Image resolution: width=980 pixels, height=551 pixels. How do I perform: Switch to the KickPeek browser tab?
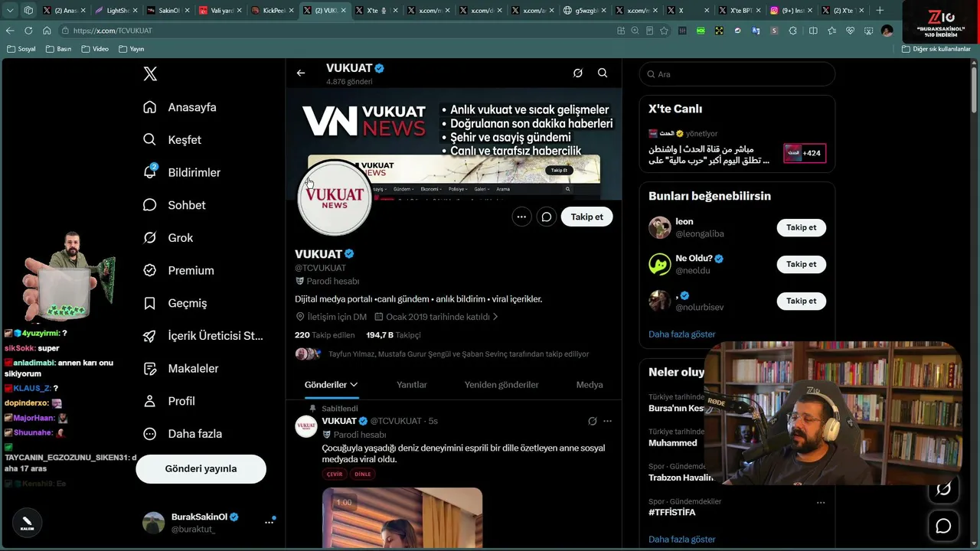tap(272, 11)
